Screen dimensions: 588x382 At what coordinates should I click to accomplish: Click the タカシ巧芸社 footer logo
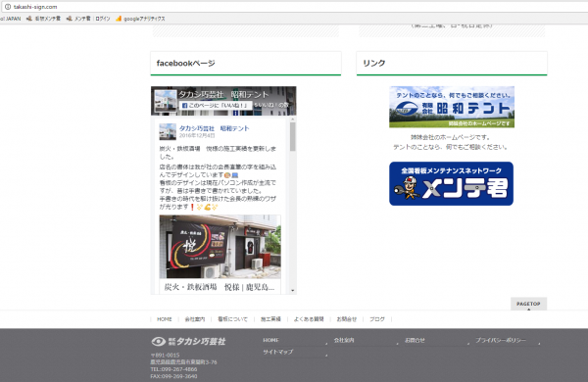pos(188,342)
